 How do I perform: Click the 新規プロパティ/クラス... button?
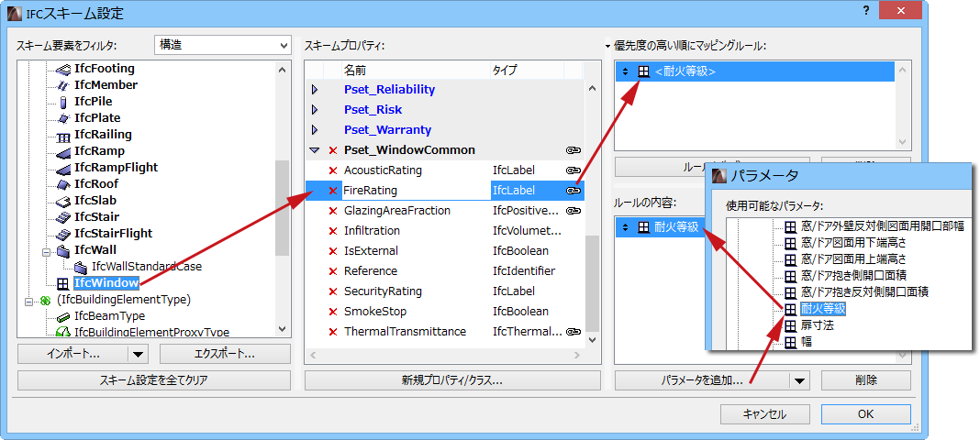[452, 380]
